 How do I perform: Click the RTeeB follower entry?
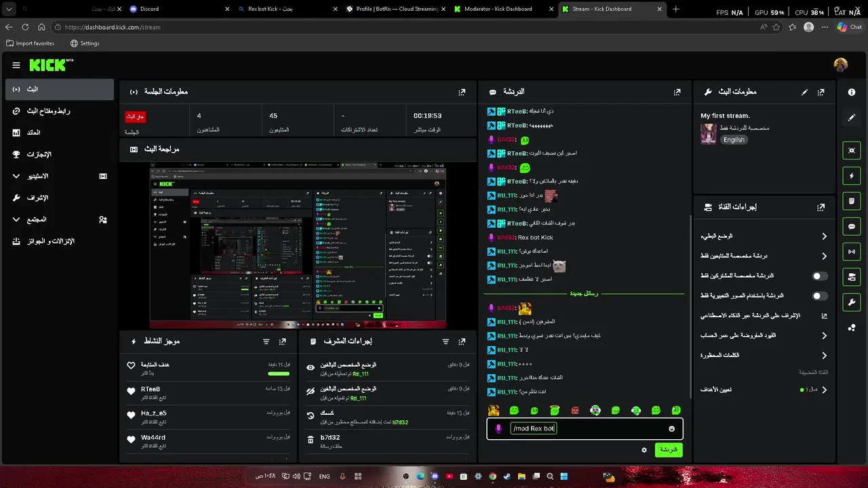coord(210,392)
